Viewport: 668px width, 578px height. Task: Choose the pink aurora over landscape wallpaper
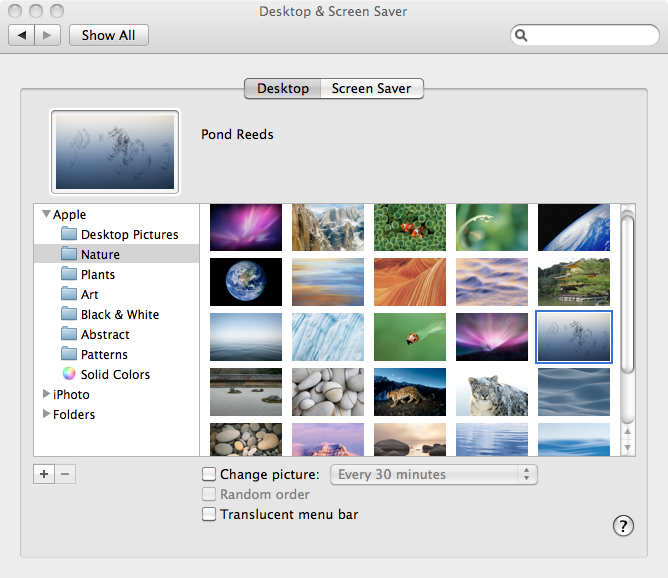[x=492, y=337]
